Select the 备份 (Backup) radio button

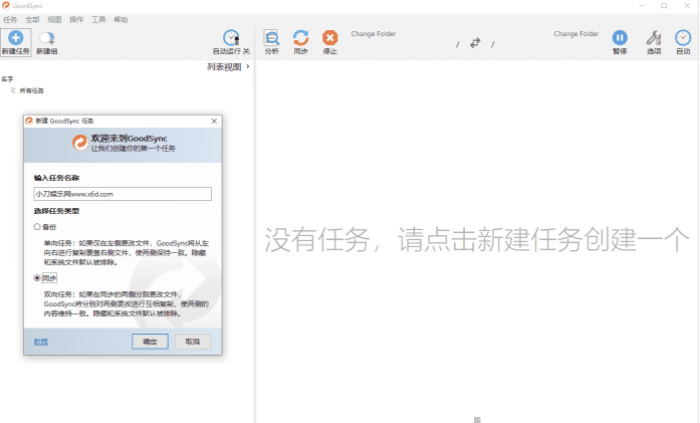coord(37,227)
